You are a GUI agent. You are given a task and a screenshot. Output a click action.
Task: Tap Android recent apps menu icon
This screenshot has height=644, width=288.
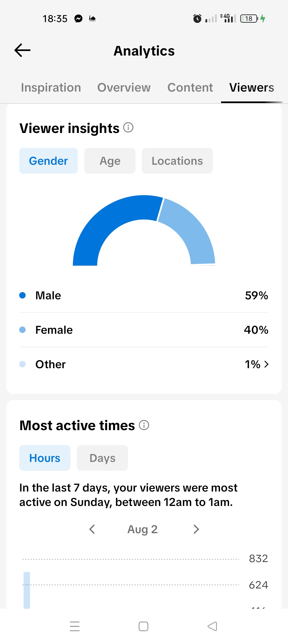(x=75, y=626)
